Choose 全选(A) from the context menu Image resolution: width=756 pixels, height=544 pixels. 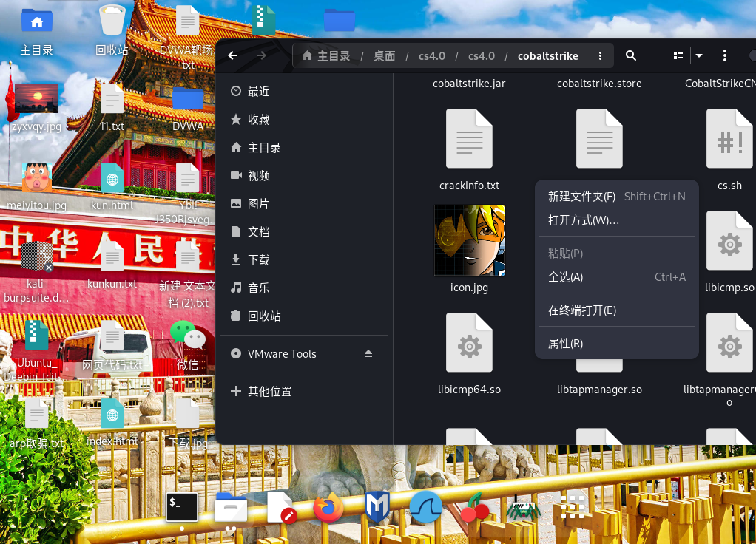pos(617,277)
